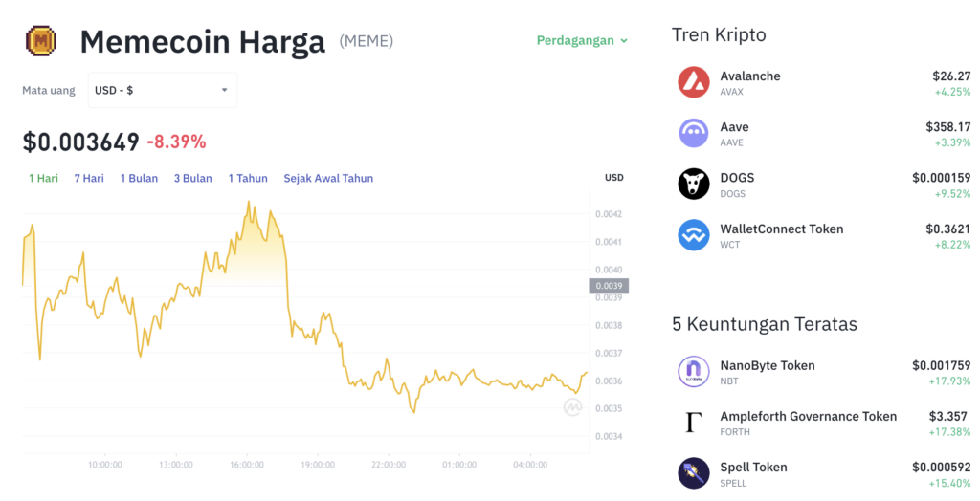Image resolution: width=980 pixels, height=501 pixels.
Task: Click the Avalanche red triangle icon
Action: 694,82
